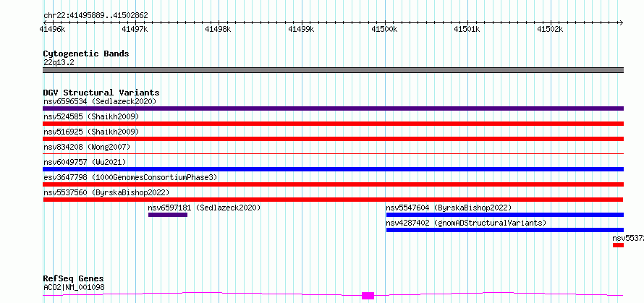Click the 41497k ruler tick label
Screen dimensions: 644x303
point(135,29)
